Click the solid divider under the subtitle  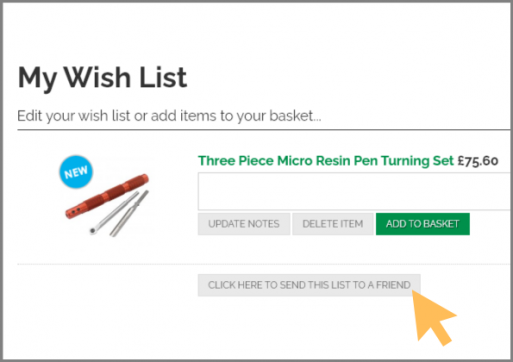click(264, 130)
